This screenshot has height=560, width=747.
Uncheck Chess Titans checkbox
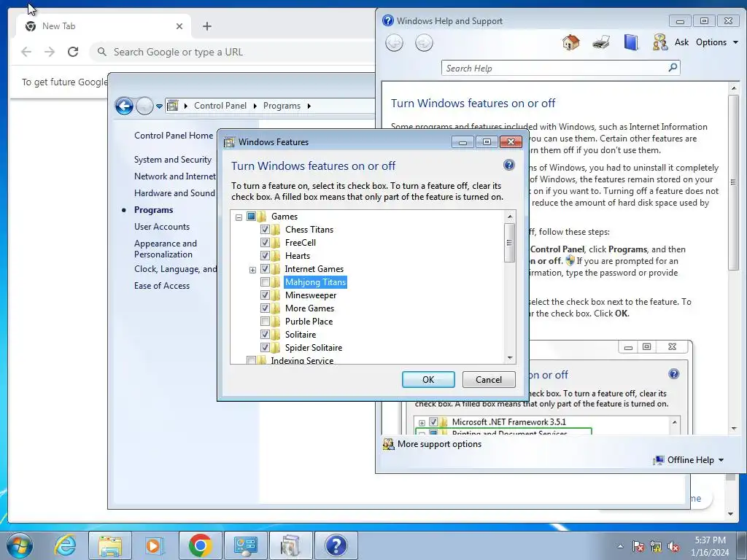coord(265,230)
